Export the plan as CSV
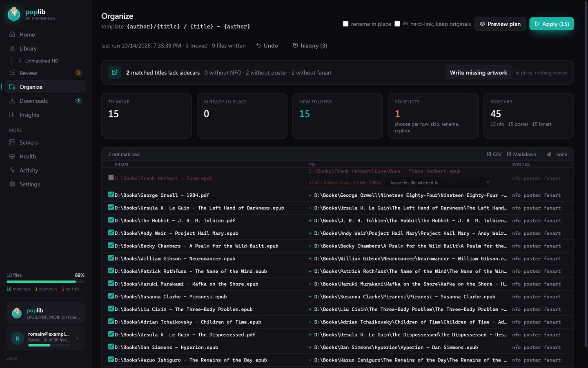The width and height of the screenshot is (588, 368). pyautogui.click(x=494, y=154)
